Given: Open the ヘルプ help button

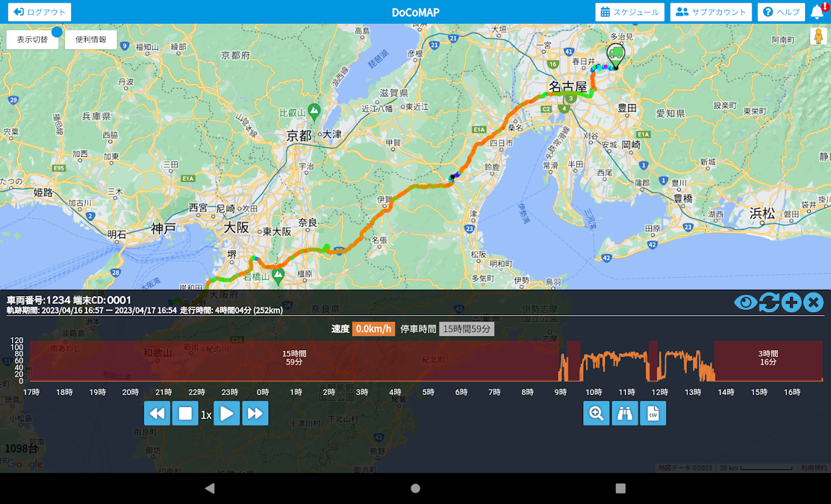Looking at the screenshot, I should (x=781, y=12).
